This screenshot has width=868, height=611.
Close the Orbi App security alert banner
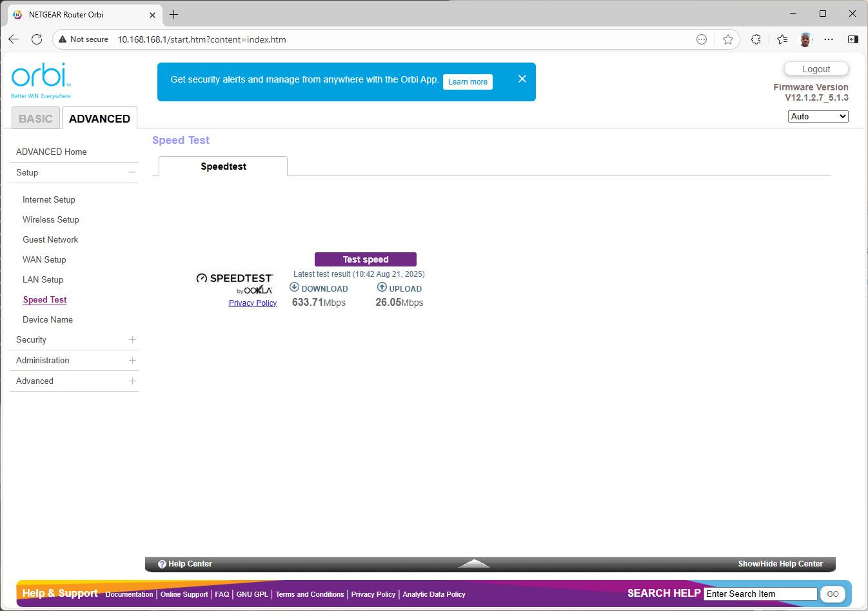coord(522,79)
